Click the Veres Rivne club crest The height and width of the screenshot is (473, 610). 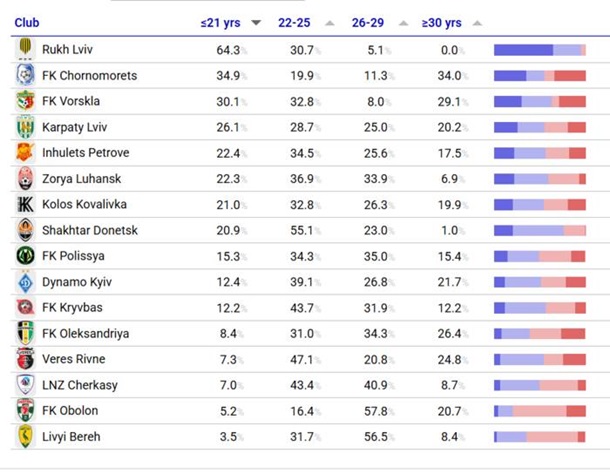point(25,359)
